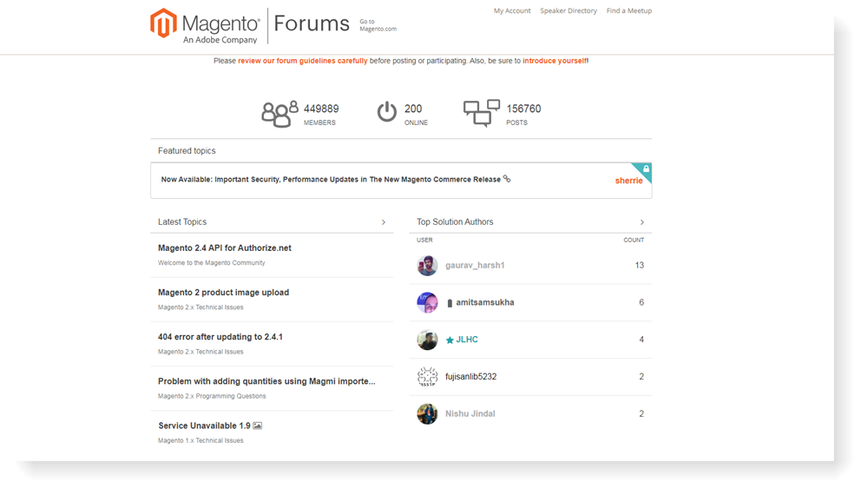868x495 pixels.
Task: Open Problem with adding quantities using Magmi topic
Action: point(266,381)
